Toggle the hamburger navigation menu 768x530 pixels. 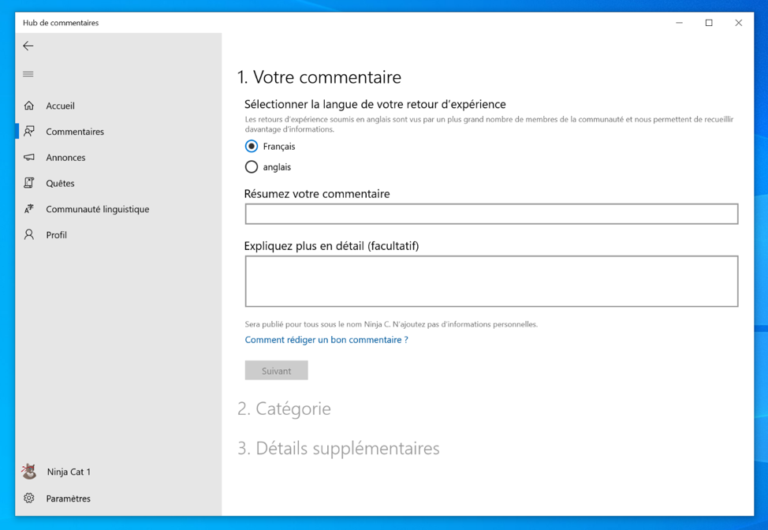pyautogui.click(x=28, y=74)
